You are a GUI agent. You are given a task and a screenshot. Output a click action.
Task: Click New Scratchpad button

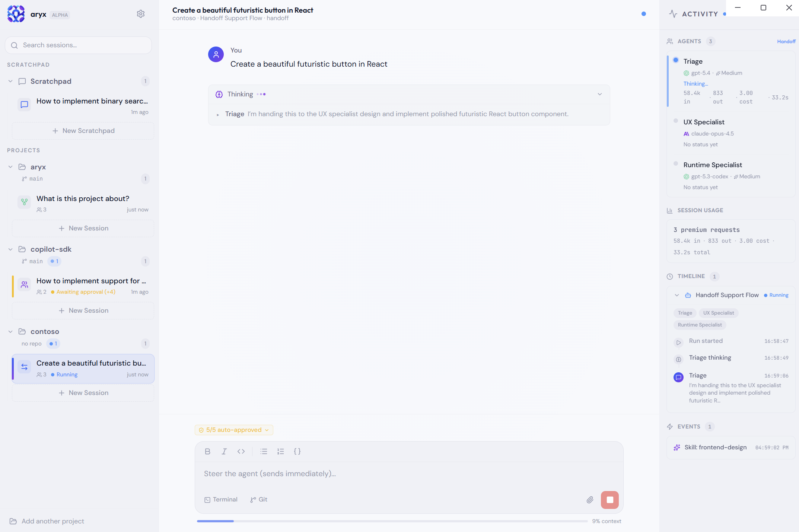point(83,131)
